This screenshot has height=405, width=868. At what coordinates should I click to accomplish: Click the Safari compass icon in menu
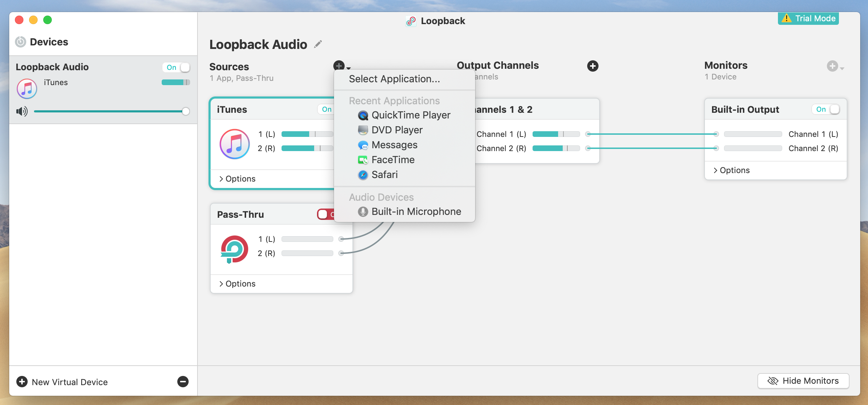point(363,175)
